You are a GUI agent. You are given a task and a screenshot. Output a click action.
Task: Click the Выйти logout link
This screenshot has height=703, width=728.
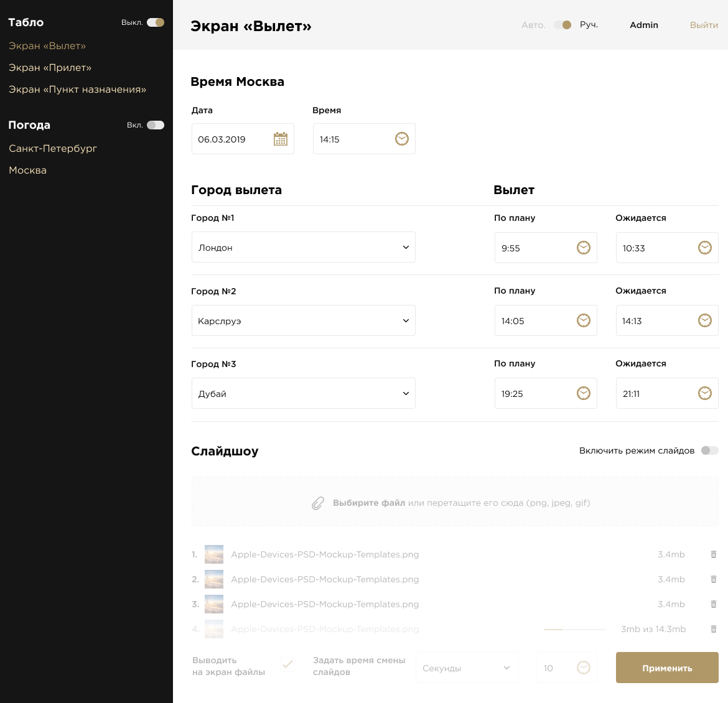[704, 26]
